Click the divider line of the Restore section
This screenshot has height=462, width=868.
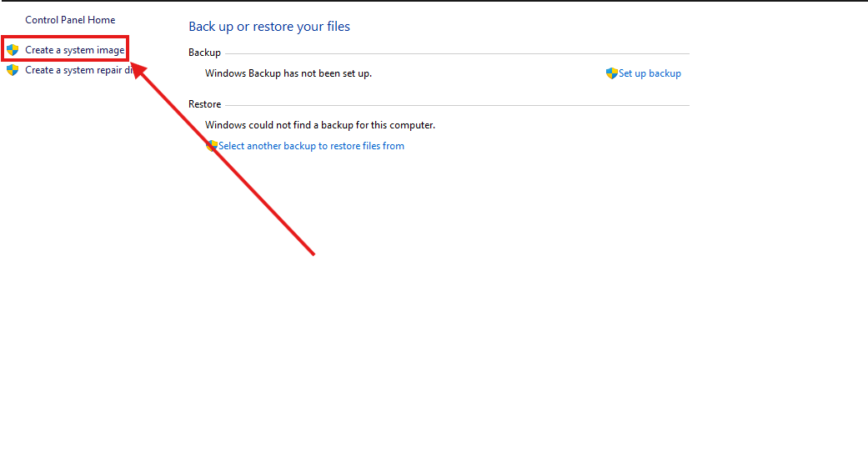point(459,105)
